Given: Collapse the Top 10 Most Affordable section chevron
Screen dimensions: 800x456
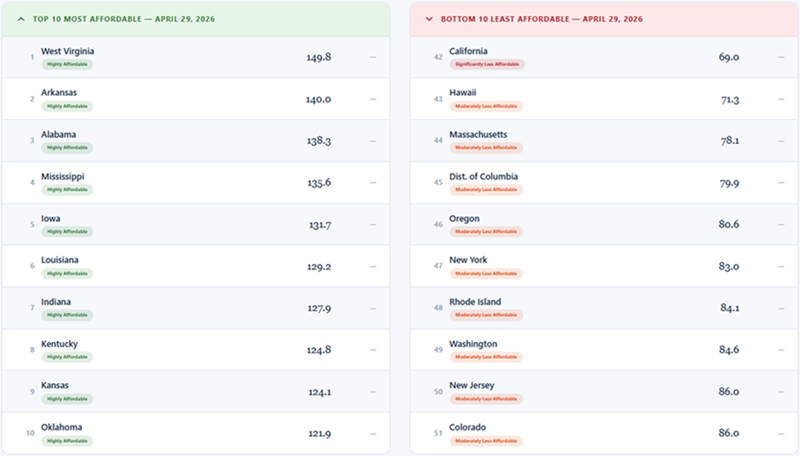Looking at the screenshot, I should [x=21, y=19].
